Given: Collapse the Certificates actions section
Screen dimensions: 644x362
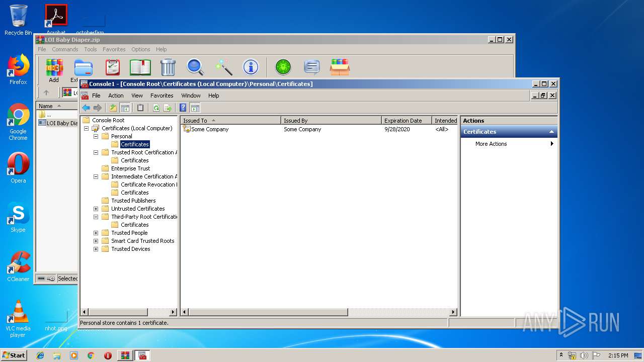Looking at the screenshot, I should (551, 132).
